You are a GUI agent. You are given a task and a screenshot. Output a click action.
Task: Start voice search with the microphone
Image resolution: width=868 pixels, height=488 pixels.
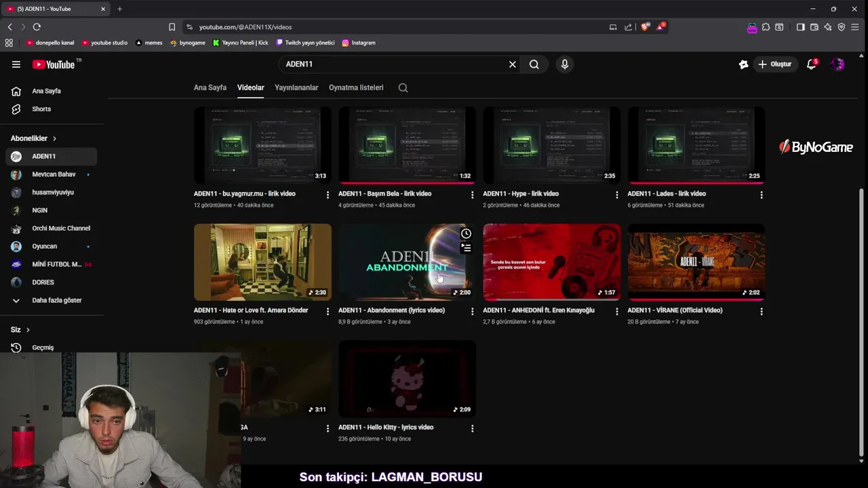coord(564,64)
